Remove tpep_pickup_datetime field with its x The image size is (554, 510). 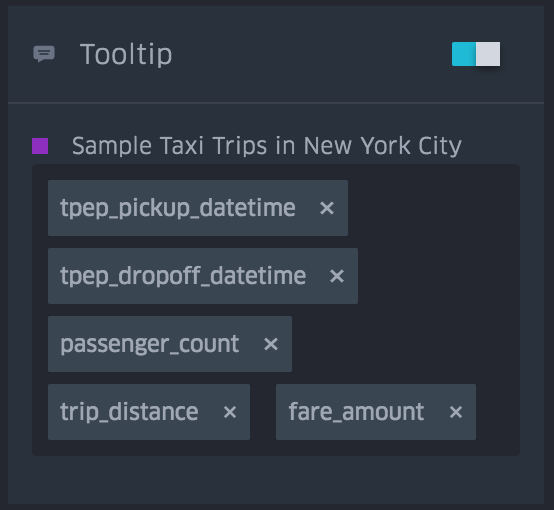327,208
